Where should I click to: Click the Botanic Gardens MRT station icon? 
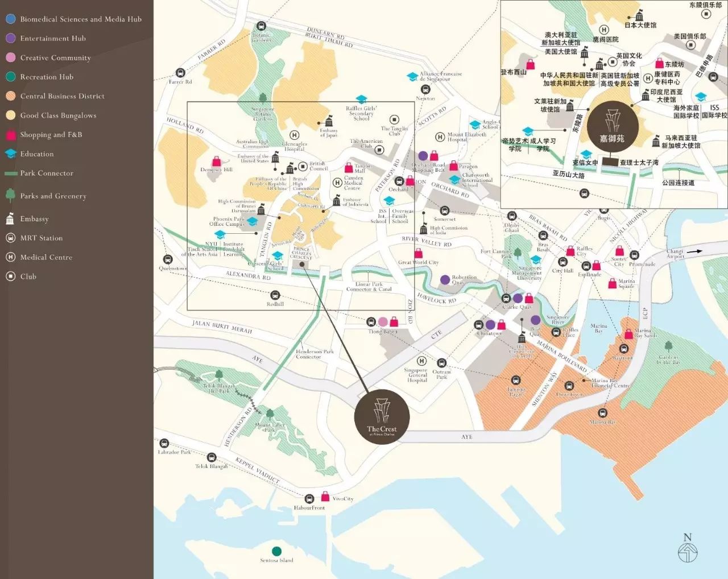point(261,26)
